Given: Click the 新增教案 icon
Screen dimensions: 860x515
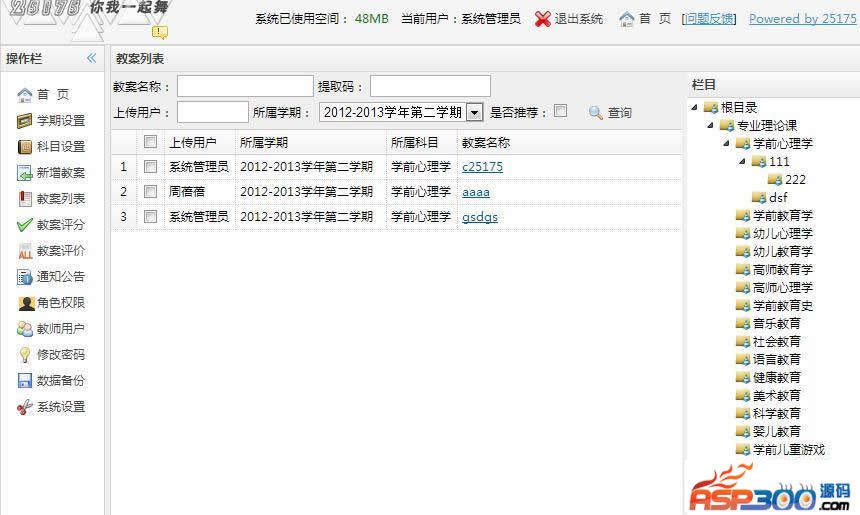Looking at the screenshot, I should (x=25, y=173).
